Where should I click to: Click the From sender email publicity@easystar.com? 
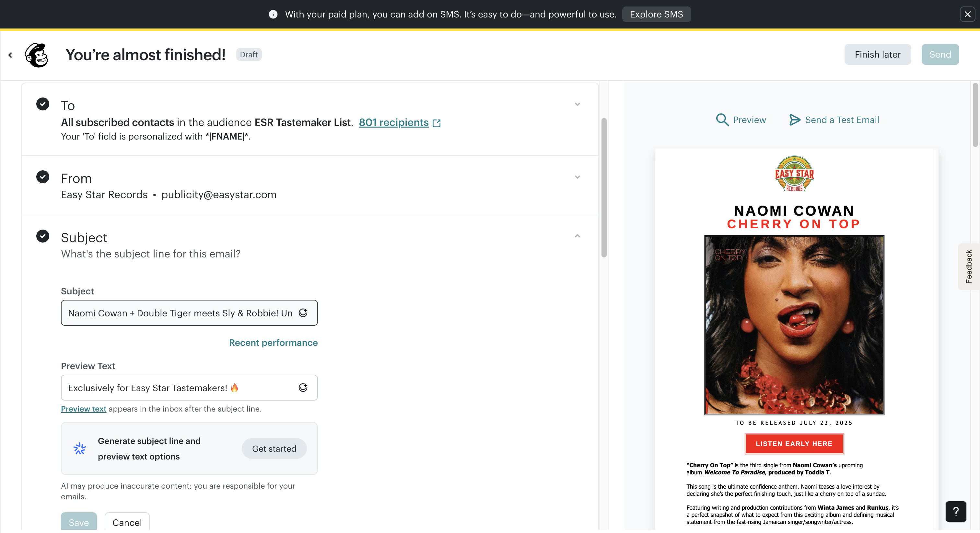pos(219,195)
